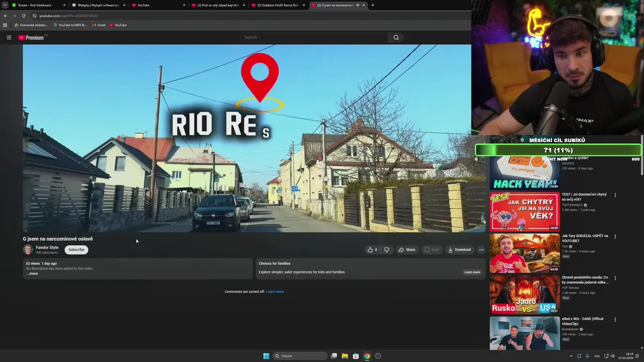Go forward in browser history

point(15,16)
